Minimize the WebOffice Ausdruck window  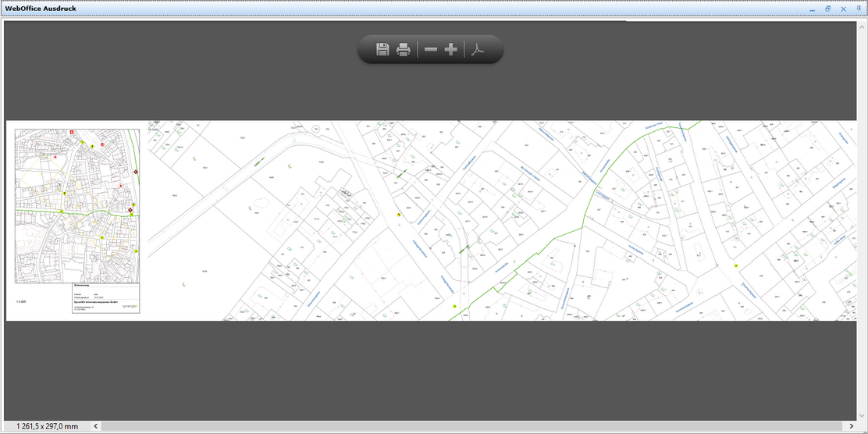point(813,9)
